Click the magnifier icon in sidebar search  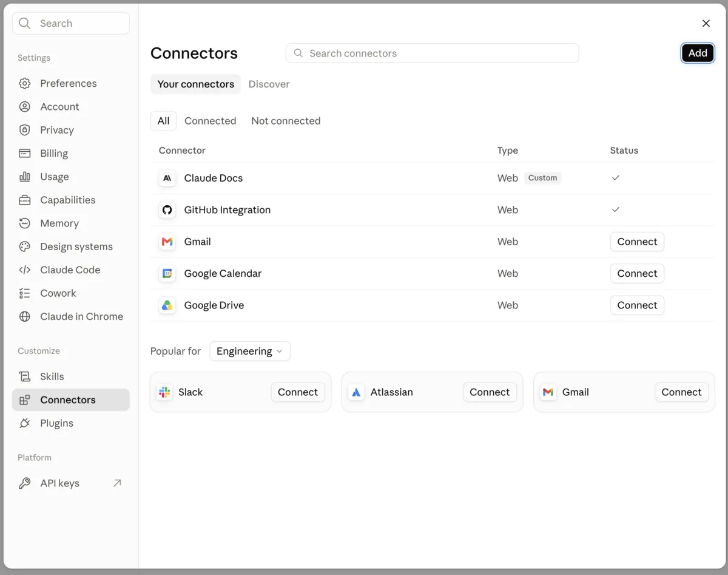point(25,24)
